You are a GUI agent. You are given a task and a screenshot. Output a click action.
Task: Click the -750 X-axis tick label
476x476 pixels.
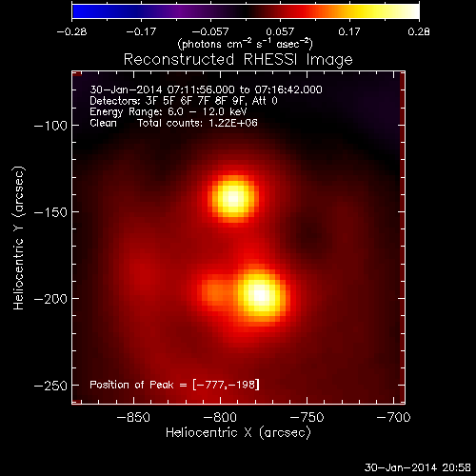coord(307,417)
